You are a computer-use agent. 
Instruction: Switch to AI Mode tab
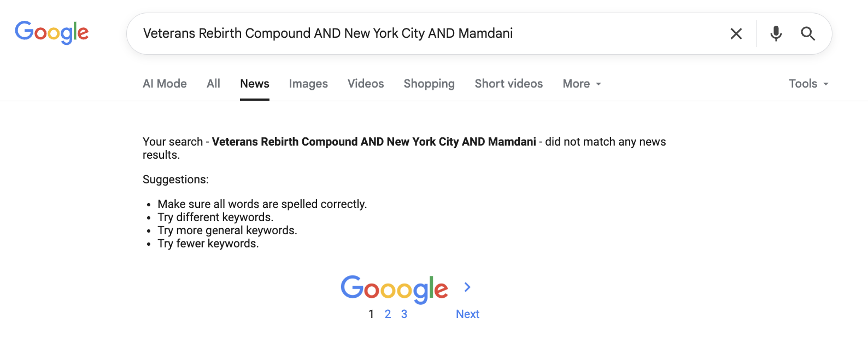click(165, 84)
